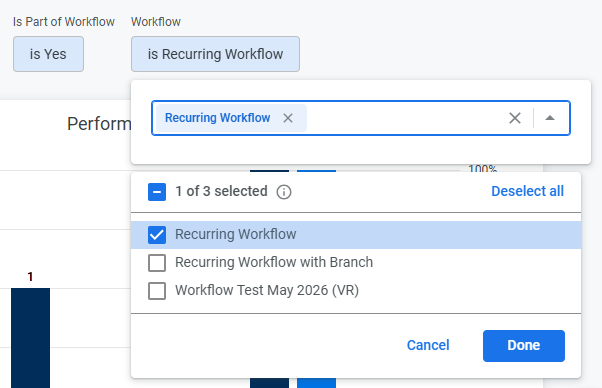The image size is (602, 388).
Task: Click the "Is Part of Workflow" label
Action: pyautogui.click(x=64, y=22)
